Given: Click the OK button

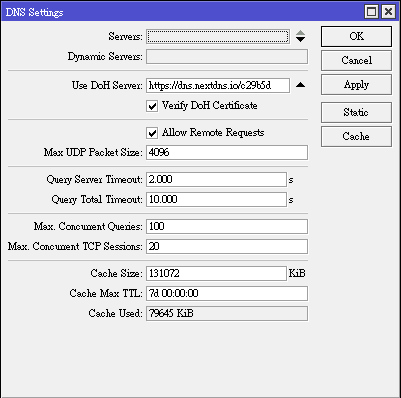Looking at the screenshot, I should 356,36.
